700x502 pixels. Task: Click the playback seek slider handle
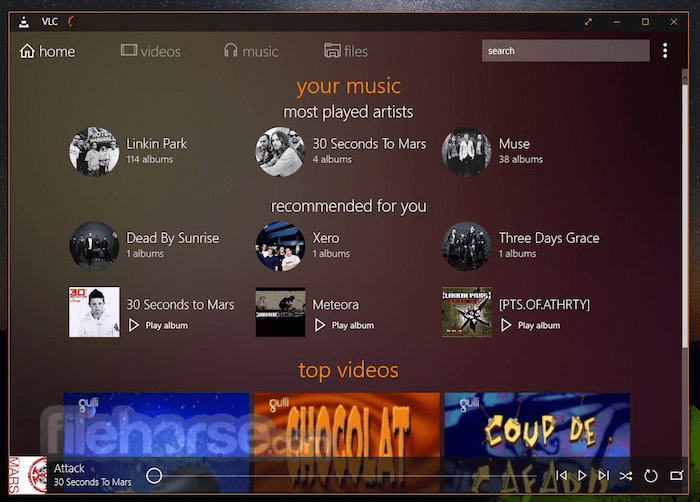[154, 476]
